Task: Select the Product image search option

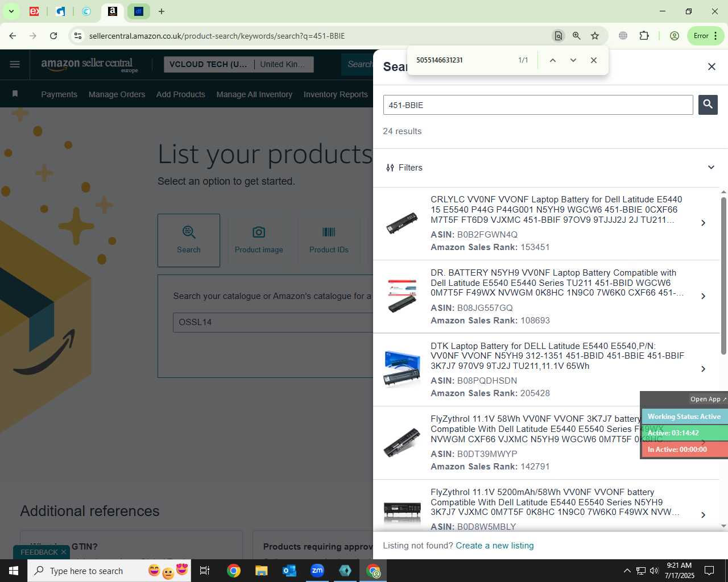Action: point(259,240)
